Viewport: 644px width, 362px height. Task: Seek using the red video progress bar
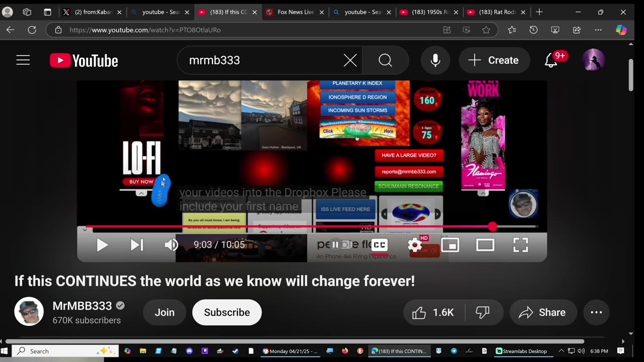312,227
